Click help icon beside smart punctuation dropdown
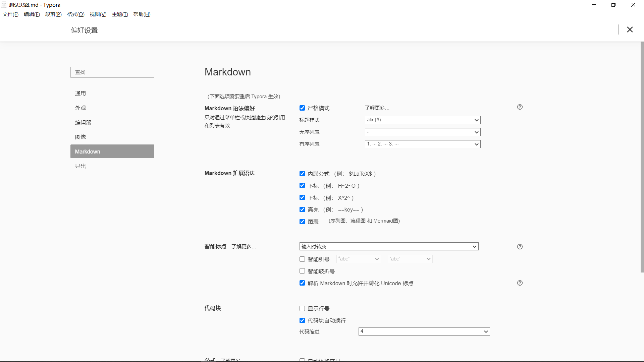 [520, 247]
